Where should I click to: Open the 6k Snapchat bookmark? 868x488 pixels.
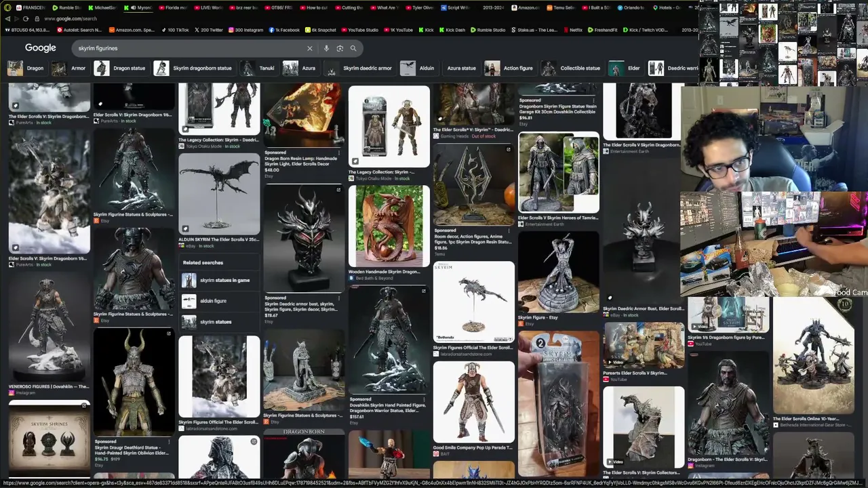320,30
